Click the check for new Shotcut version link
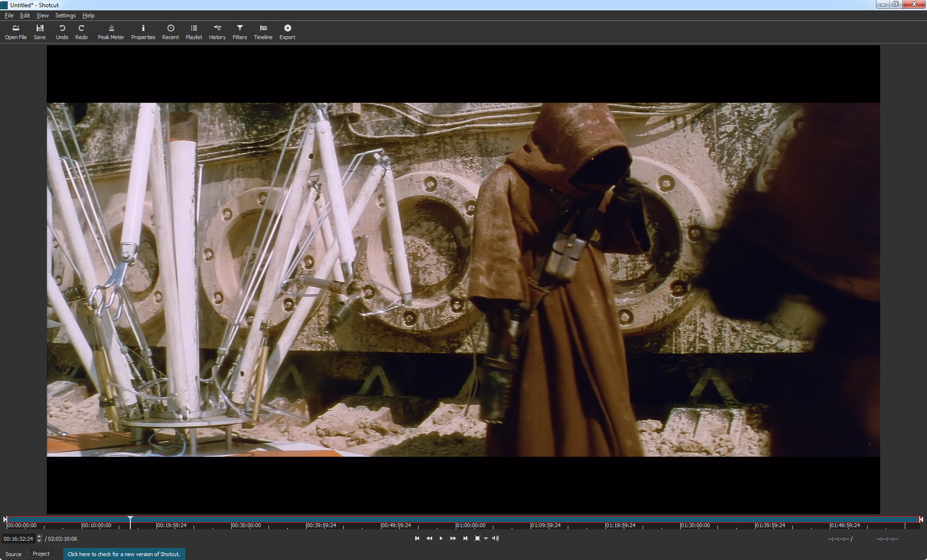 [124, 554]
